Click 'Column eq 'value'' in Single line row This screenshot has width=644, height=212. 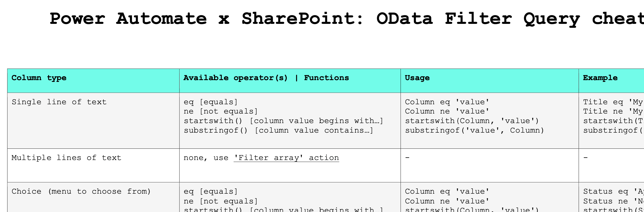point(447,102)
